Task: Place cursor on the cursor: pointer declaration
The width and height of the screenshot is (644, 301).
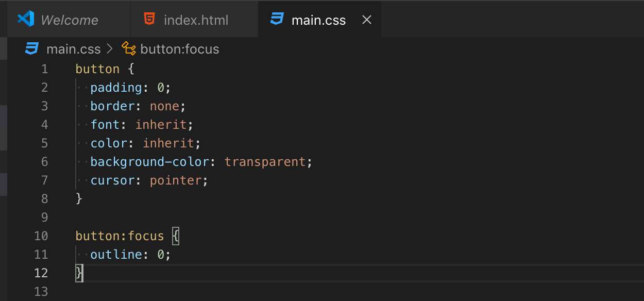Action: (149, 180)
